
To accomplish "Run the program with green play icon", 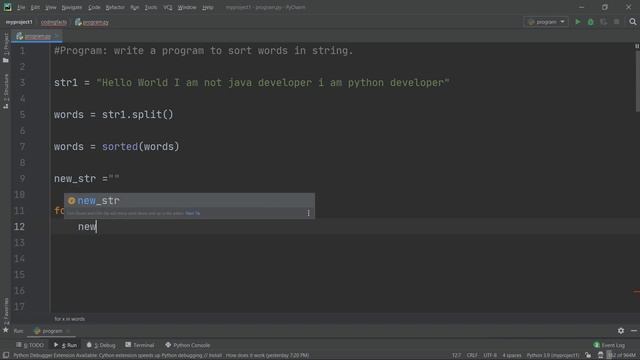I will 578,22.
